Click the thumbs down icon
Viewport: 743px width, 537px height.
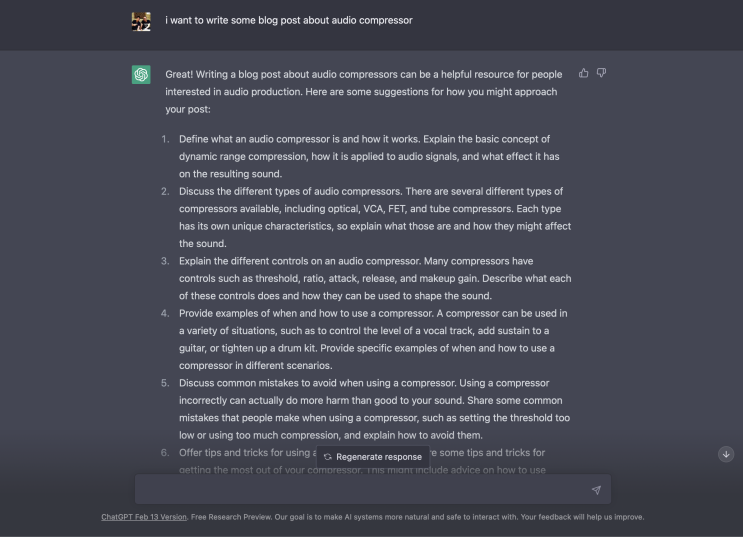click(x=602, y=73)
